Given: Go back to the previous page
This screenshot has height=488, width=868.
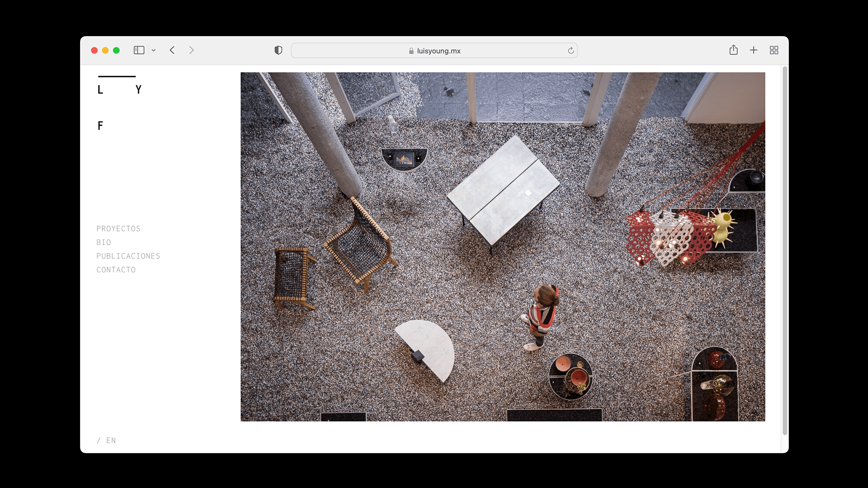Looking at the screenshot, I should 172,50.
